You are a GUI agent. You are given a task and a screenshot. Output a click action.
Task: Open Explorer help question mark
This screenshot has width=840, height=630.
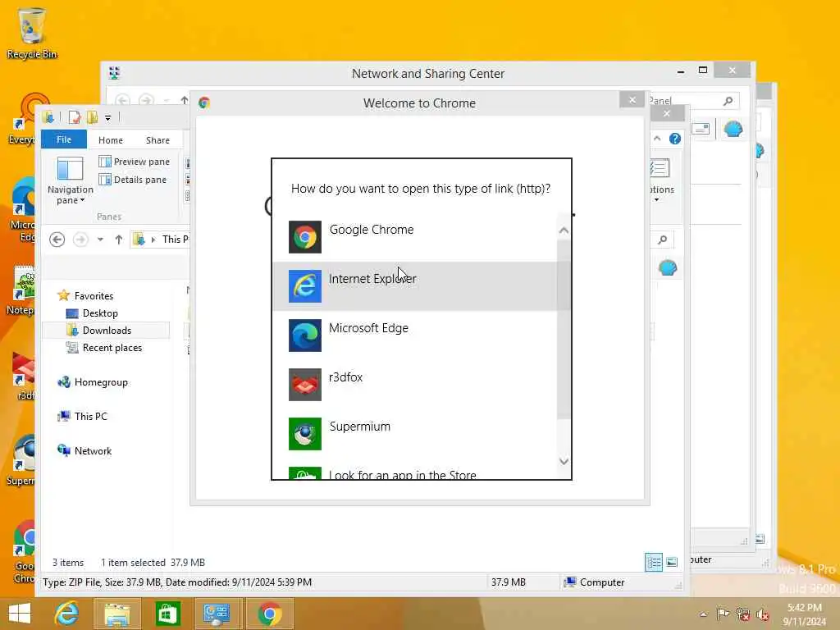pyautogui.click(x=675, y=139)
